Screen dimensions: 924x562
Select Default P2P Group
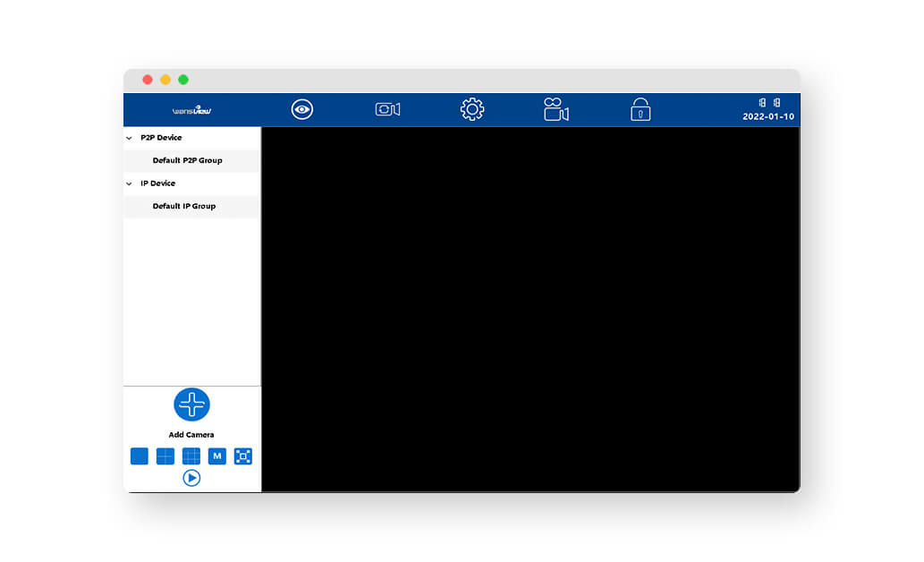coord(191,160)
